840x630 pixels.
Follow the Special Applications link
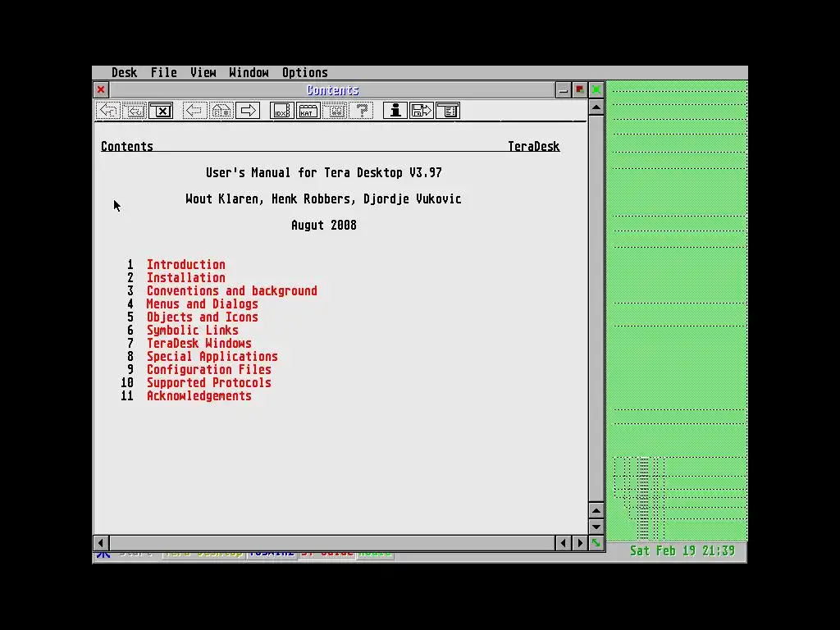tap(212, 356)
